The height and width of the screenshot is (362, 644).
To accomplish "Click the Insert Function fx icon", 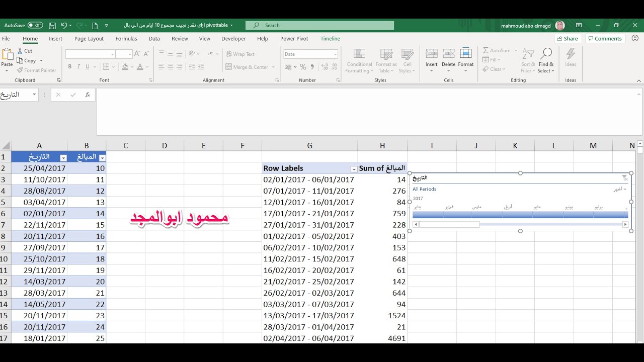I will (x=88, y=95).
